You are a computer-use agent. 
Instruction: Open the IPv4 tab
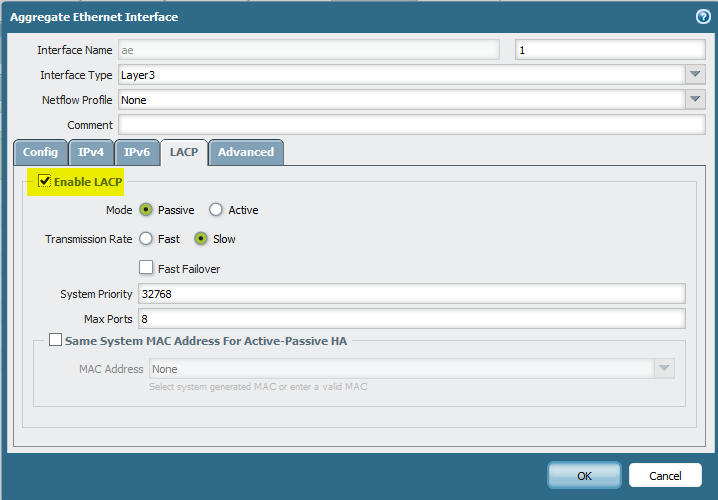point(91,152)
